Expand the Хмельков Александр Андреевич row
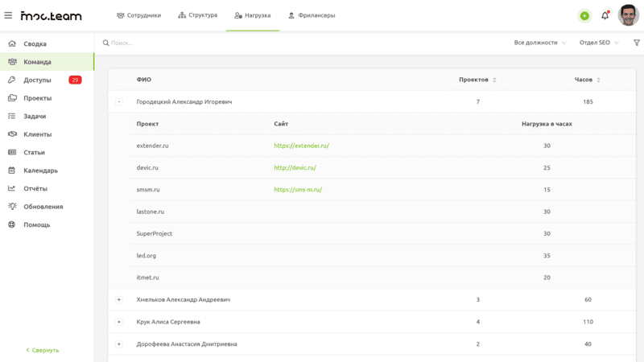 (118, 299)
